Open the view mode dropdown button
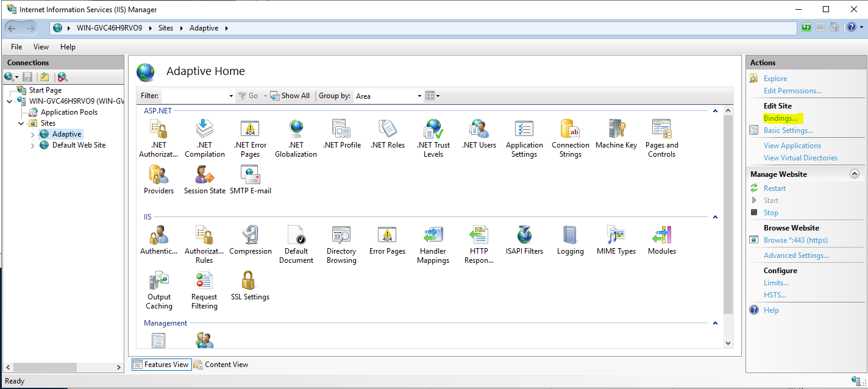Viewport: 868px width, 389px height. coord(432,96)
